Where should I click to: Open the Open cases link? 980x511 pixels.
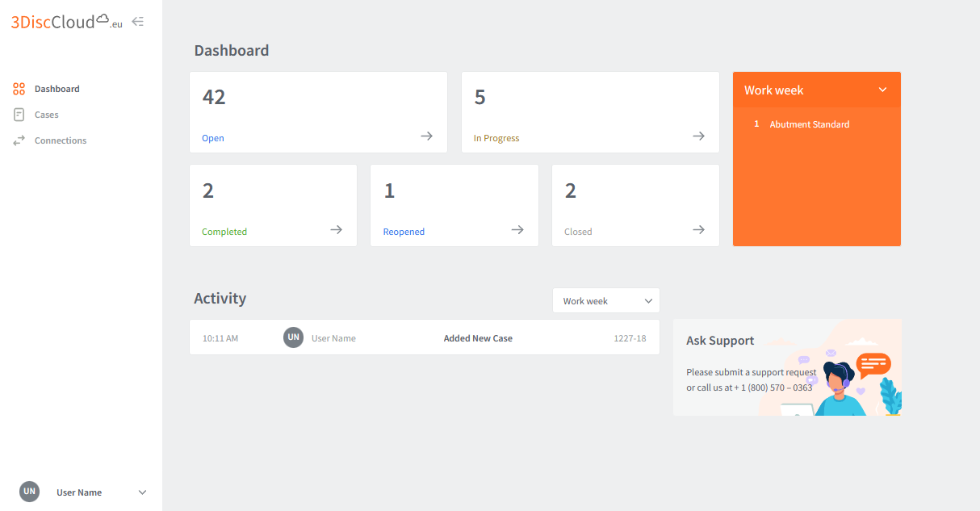click(213, 138)
